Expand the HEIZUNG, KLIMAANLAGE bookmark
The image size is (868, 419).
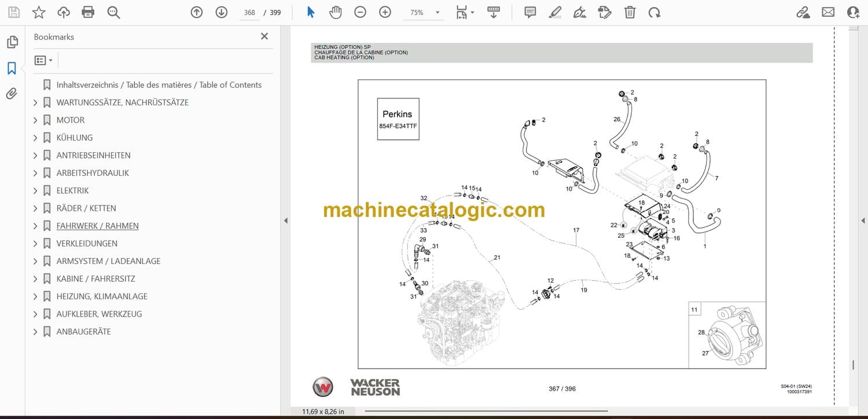tap(35, 296)
